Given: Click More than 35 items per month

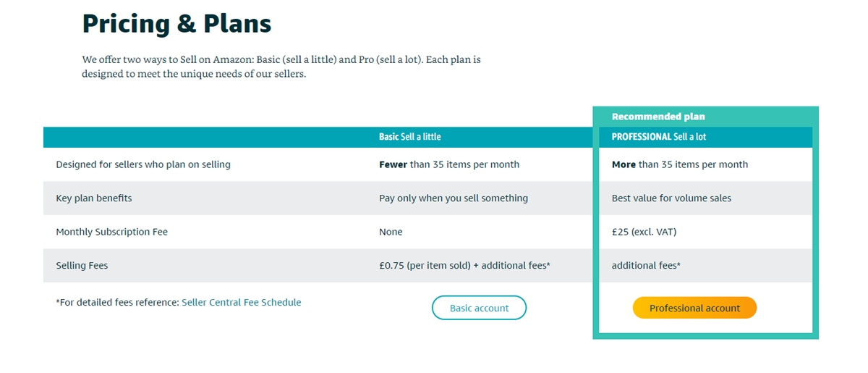Looking at the screenshot, I should (680, 164).
